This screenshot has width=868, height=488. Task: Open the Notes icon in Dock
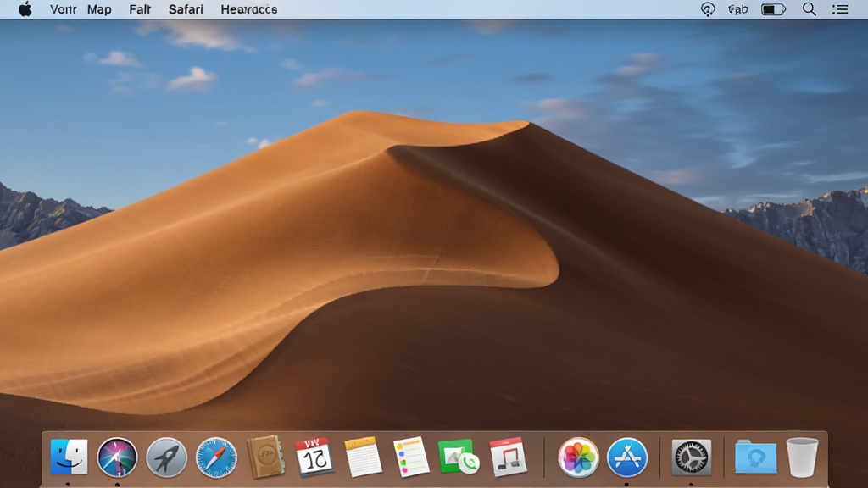coord(363,457)
